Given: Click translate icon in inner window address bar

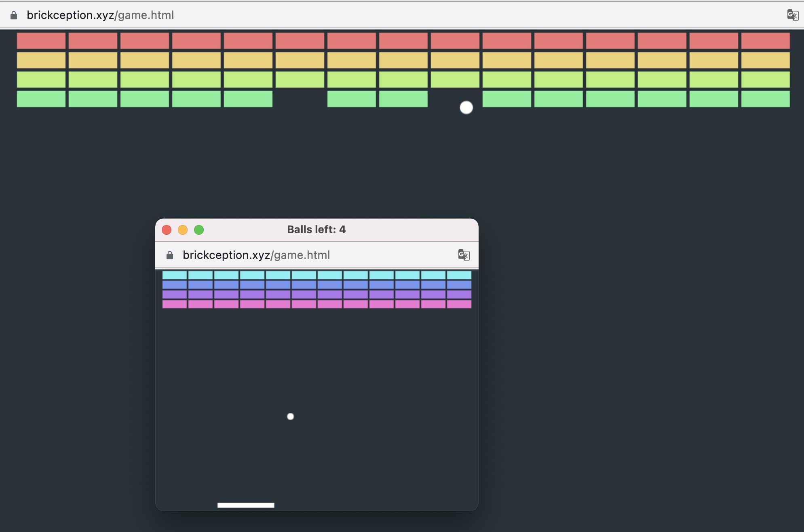Looking at the screenshot, I should pyautogui.click(x=464, y=255).
